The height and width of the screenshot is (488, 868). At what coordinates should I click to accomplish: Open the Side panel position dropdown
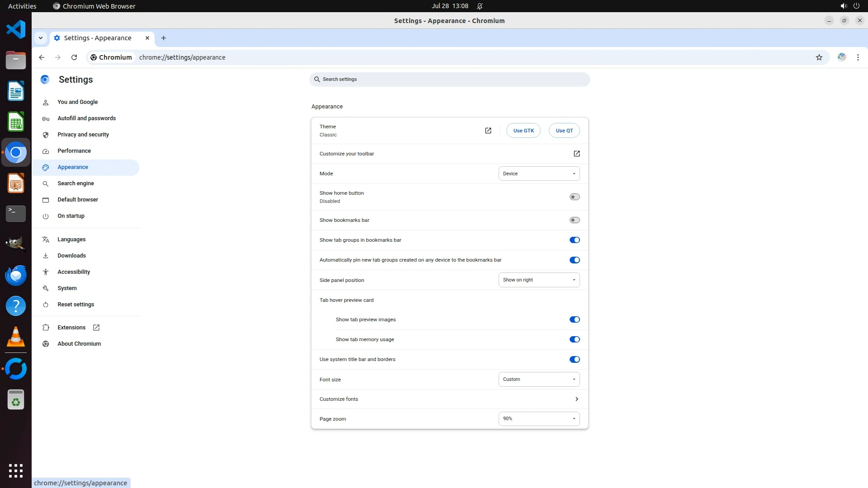tap(538, 280)
